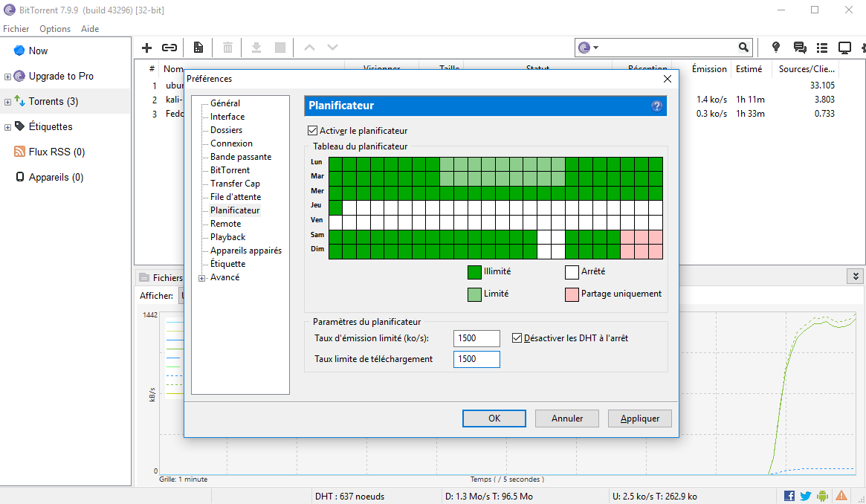The height and width of the screenshot is (504, 866).
Task: Click warning triangle in status bar
Action: click(x=841, y=496)
